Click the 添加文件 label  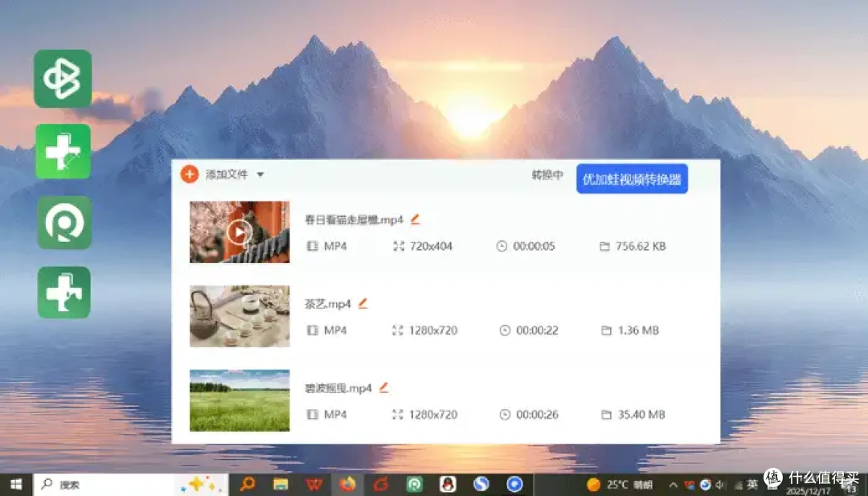[x=227, y=174]
